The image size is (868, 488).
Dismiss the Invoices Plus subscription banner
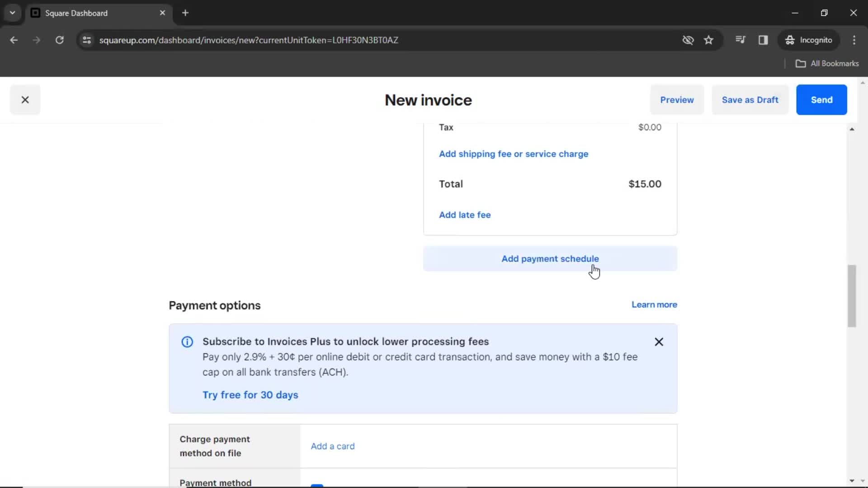(659, 342)
